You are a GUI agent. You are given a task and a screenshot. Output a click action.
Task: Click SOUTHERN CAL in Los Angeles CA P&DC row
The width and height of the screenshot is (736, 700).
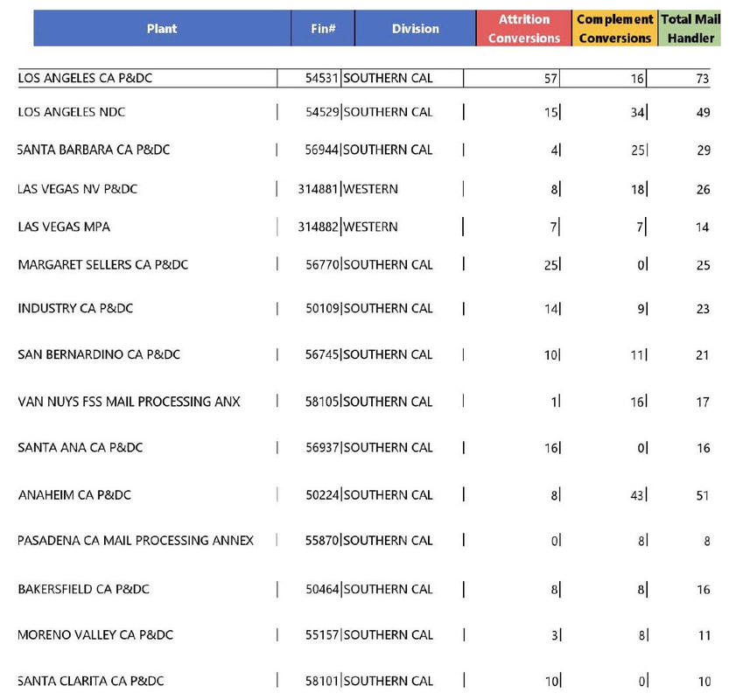388,78
